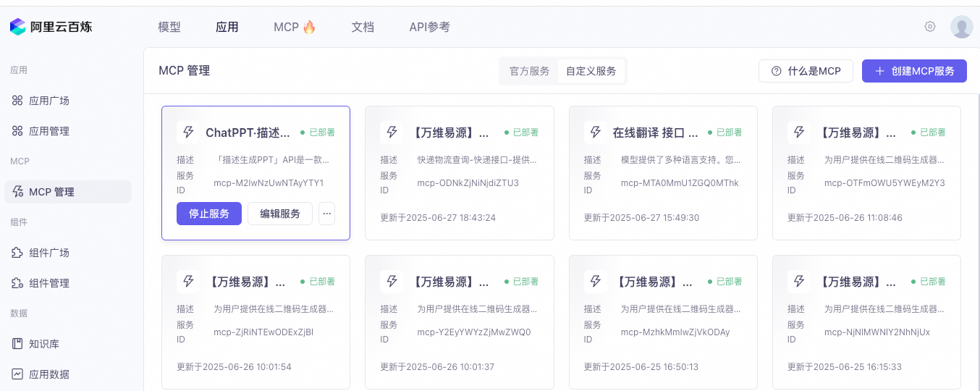
Task: Click service ID mcp-ZjRiNTEwODExZjBl
Action: (x=263, y=332)
